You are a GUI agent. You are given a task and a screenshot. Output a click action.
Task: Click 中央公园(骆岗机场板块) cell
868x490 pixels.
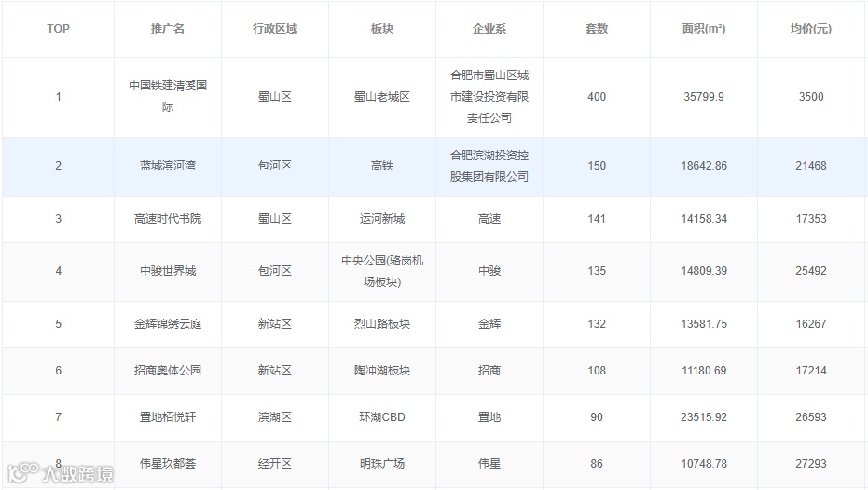[382, 271]
